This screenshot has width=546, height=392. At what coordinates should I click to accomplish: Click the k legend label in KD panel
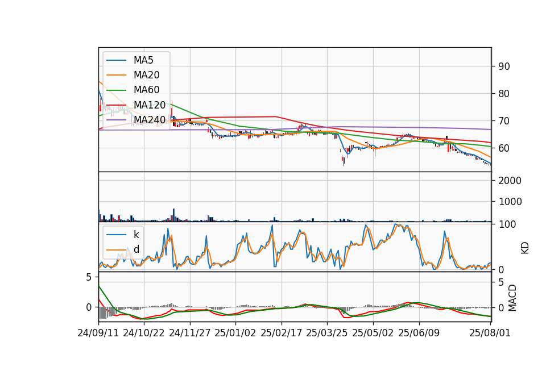[x=136, y=235]
